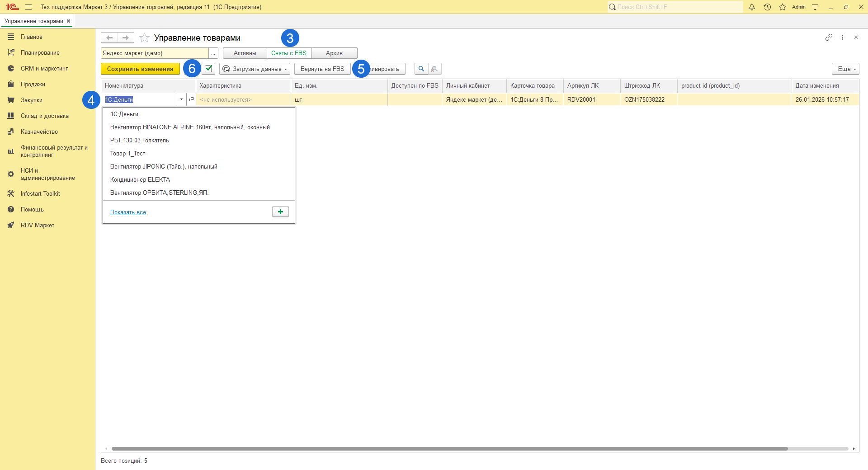Toggle the green checkmark select-all button
Viewport: 868px width, 470px height.
(x=208, y=69)
